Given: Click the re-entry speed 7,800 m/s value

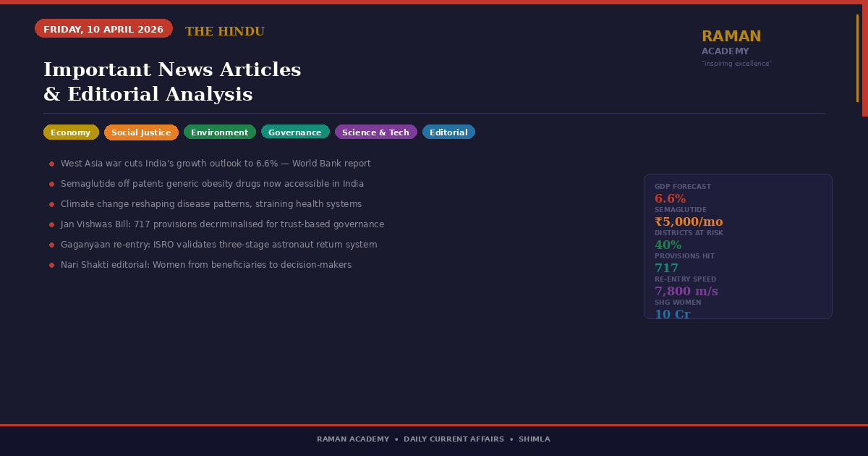Looking at the screenshot, I should (686, 291).
